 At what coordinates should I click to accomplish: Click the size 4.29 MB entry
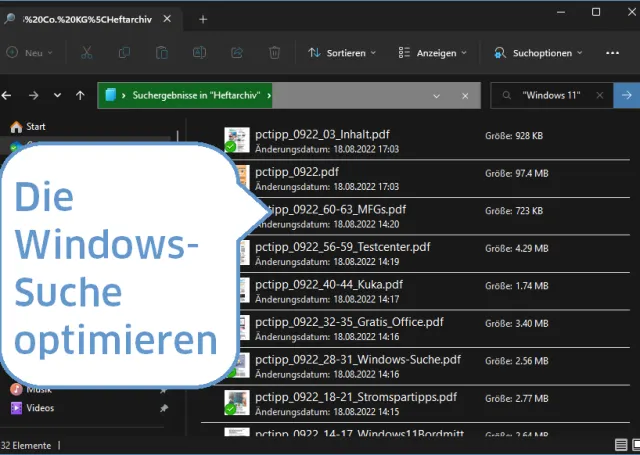(x=517, y=249)
